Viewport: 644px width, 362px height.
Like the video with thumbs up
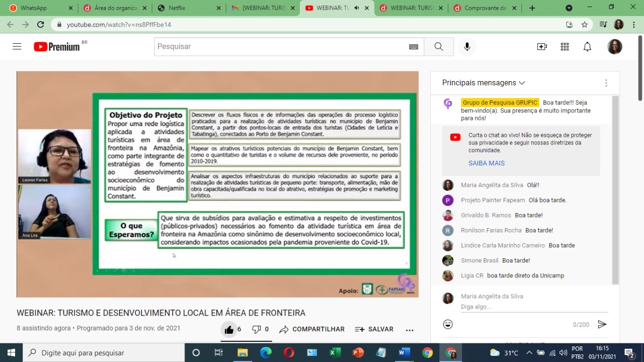[229, 329]
